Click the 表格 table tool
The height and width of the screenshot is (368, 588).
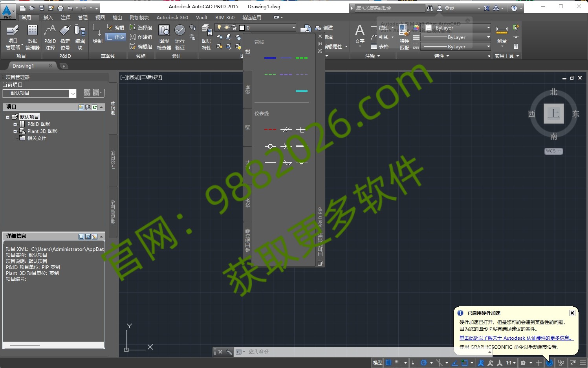click(x=380, y=46)
